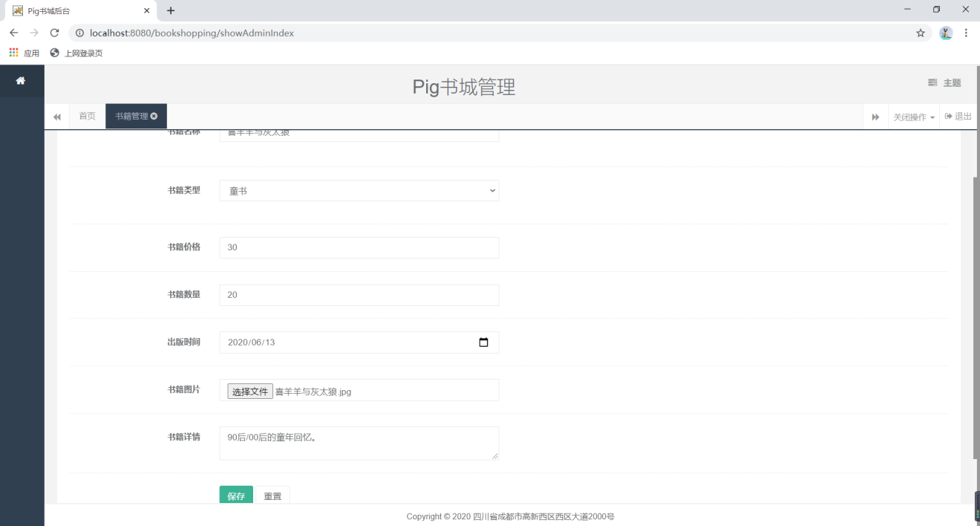Viewport: 980px width, 526px height.
Task: Click the 书籍类型 label
Action: pyautogui.click(x=183, y=190)
